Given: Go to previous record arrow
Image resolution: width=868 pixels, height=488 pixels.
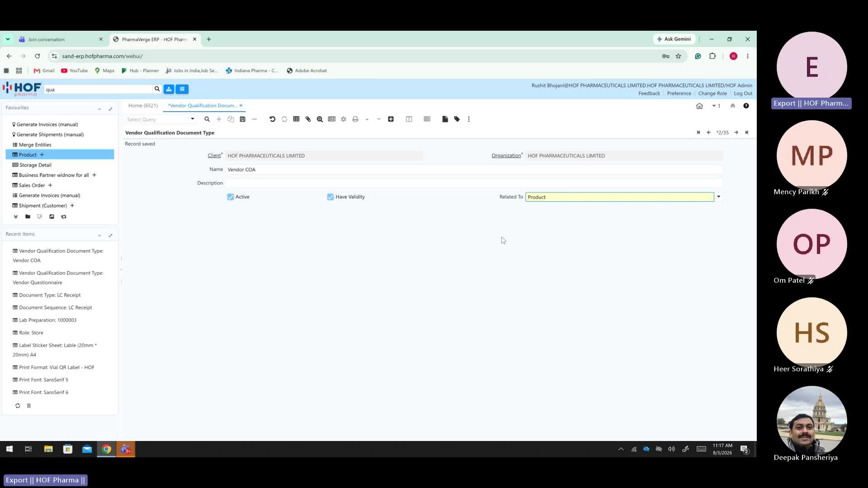Looking at the screenshot, I should click(x=709, y=132).
